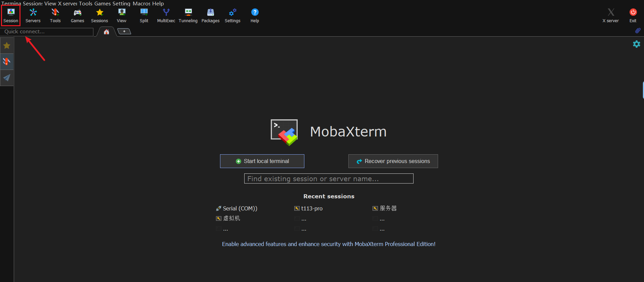This screenshot has height=282, width=644.
Task: Open the Servers toolbar icon
Action: (x=33, y=15)
